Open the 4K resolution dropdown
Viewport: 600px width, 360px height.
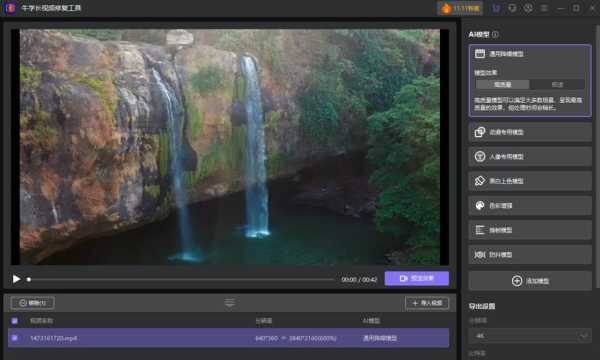coord(530,336)
